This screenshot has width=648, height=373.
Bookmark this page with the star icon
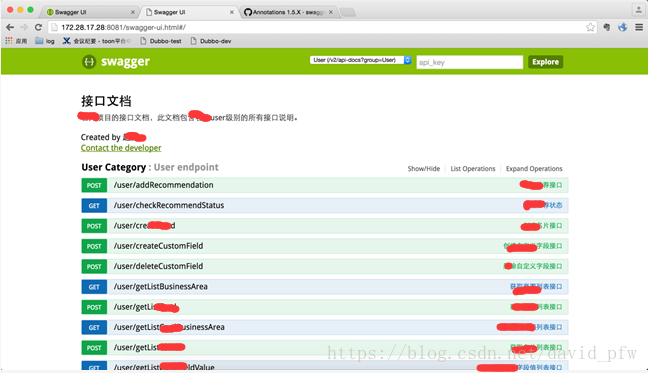[590, 27]
